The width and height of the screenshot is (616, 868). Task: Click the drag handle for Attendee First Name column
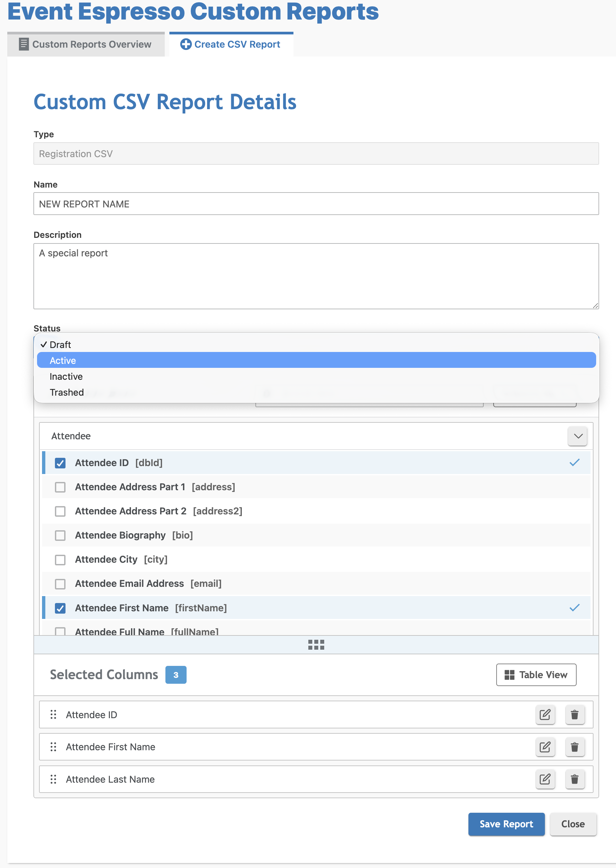[x=54, y=747]
